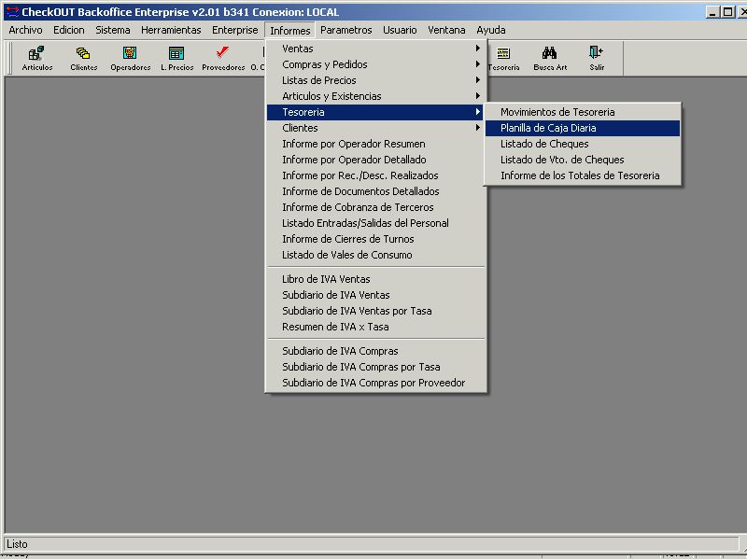Open the Herramientas menu
This screenshot has width=747, height=560.
pos(171,30)
